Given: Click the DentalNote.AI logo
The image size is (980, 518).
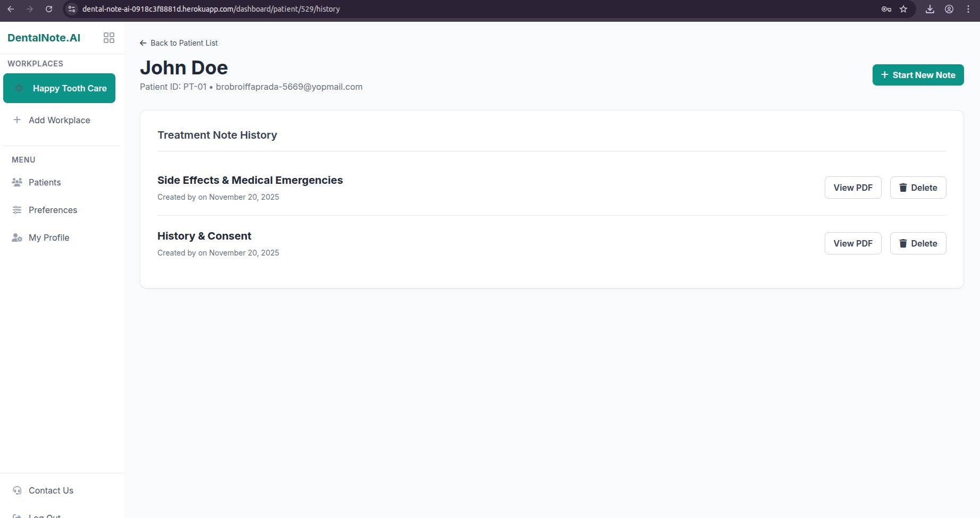Looking at the screenshot, I should pyautogui.click(x=44, y=38).
